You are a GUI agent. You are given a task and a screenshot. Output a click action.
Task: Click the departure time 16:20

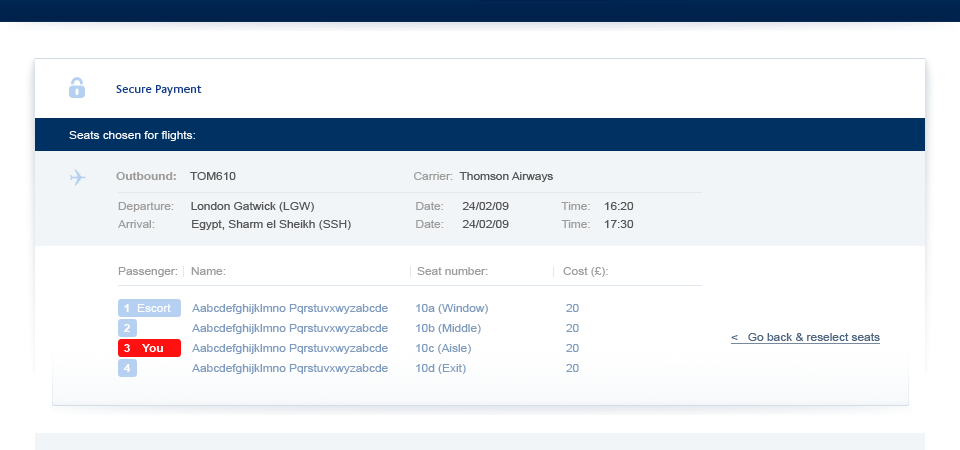(x=618, y=206)
